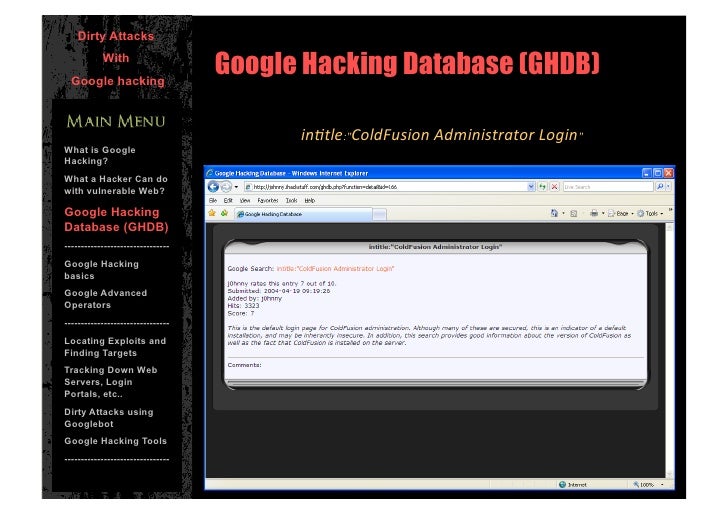Click the Internet Explorer logo in title bar
This screenshot has width=728, height=514.
(210, 173)
